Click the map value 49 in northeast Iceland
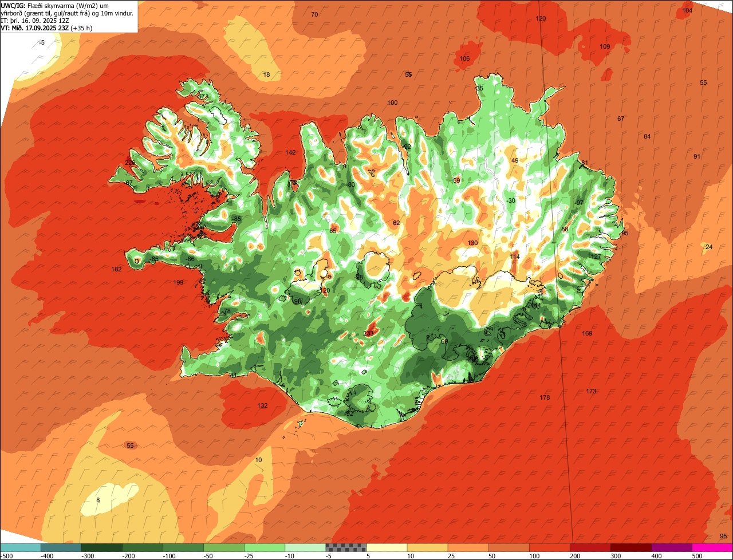This screenshot has width=733, height=560. click(515, 160)
